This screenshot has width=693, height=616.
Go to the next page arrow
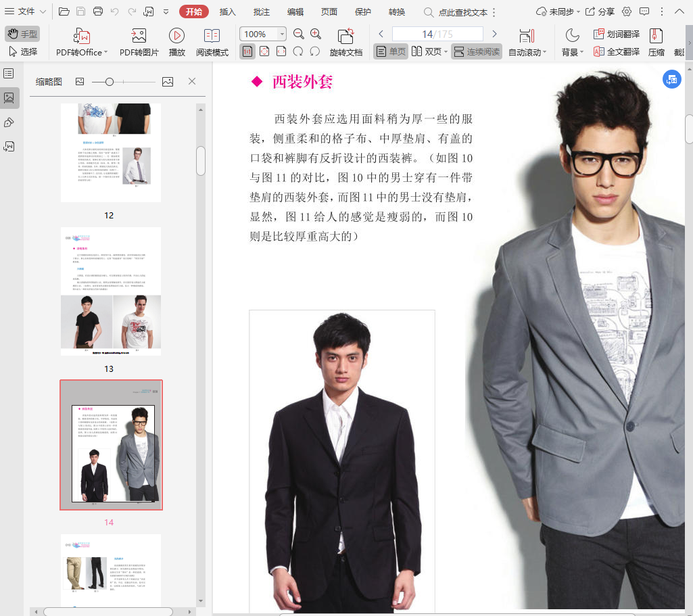tap(494, 34)
